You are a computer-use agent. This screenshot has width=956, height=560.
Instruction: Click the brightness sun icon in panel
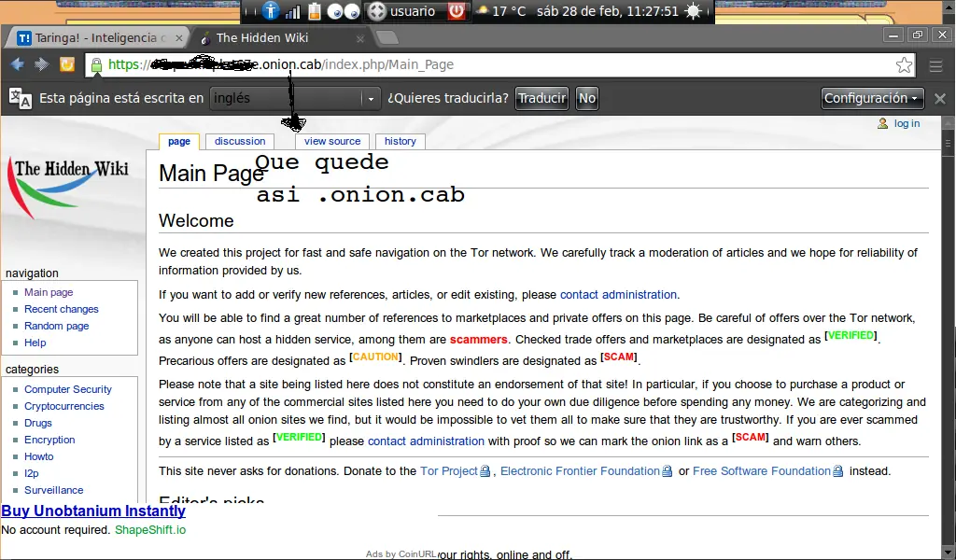tap(694, 11)
